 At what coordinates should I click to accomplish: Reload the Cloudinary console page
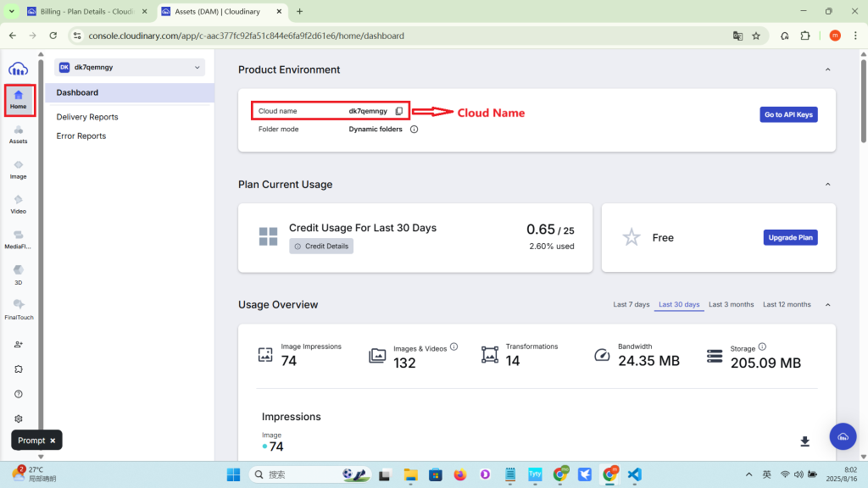(53, 36)
